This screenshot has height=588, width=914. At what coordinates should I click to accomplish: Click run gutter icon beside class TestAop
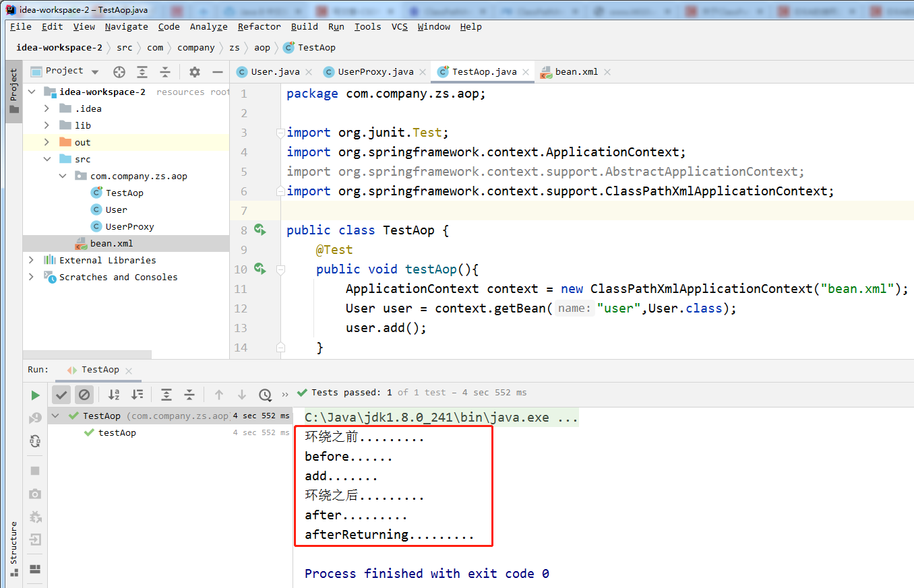[x=260, y=230]
